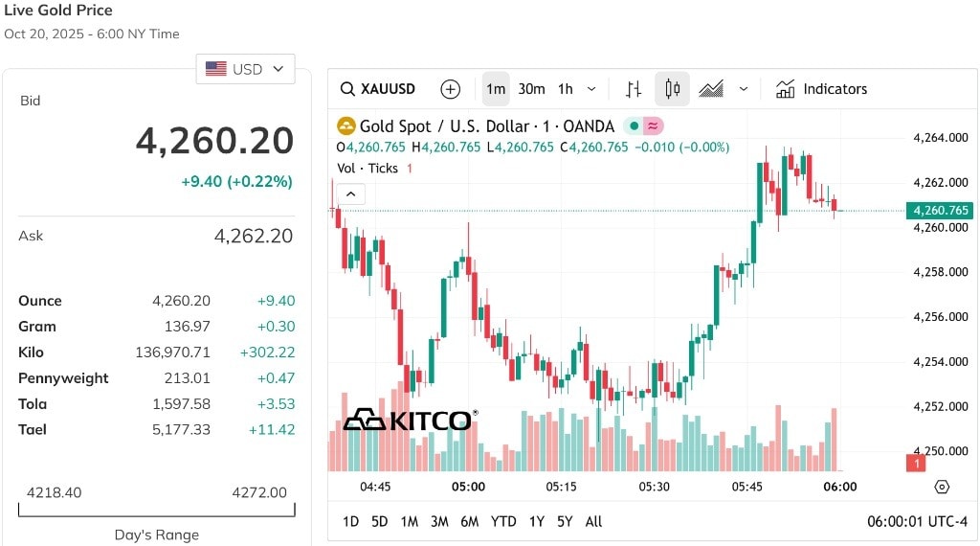Screen dimensions: 980x546
Task: Open the Indicators panel
Action: [821, 89]
